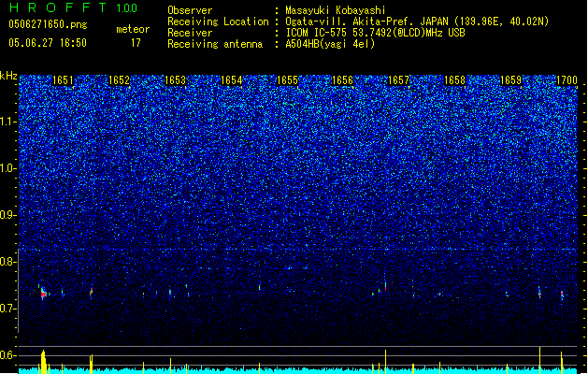Select the filename 0506271650.png
588x374 pixels.
pos(48,24)
